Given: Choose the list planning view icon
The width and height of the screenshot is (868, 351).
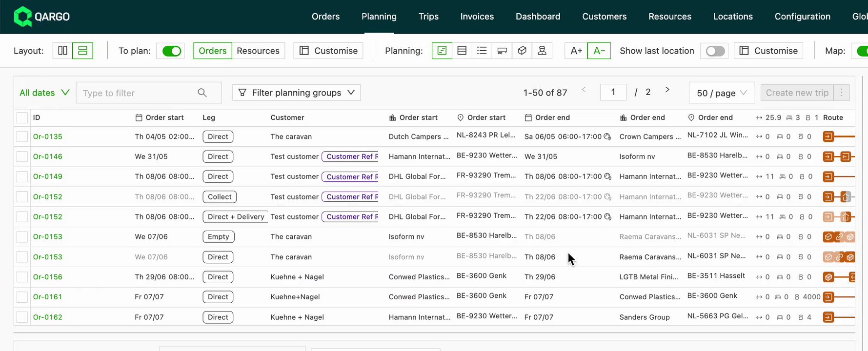Looking at the screenshot, I should (482, 51).
